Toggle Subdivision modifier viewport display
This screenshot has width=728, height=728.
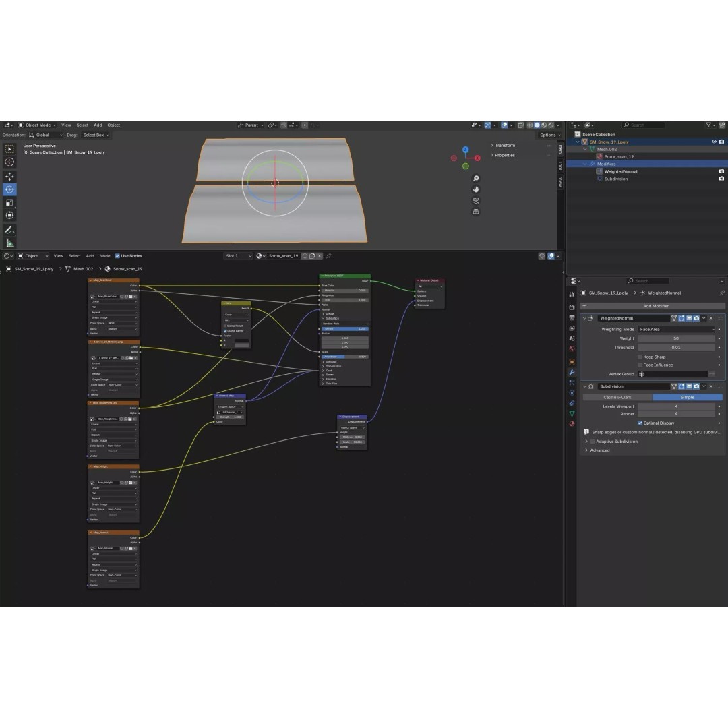(x=689, y=386)
